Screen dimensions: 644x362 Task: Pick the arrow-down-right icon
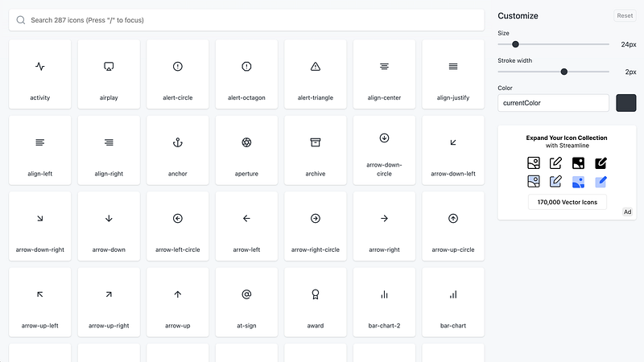(39, 226)
